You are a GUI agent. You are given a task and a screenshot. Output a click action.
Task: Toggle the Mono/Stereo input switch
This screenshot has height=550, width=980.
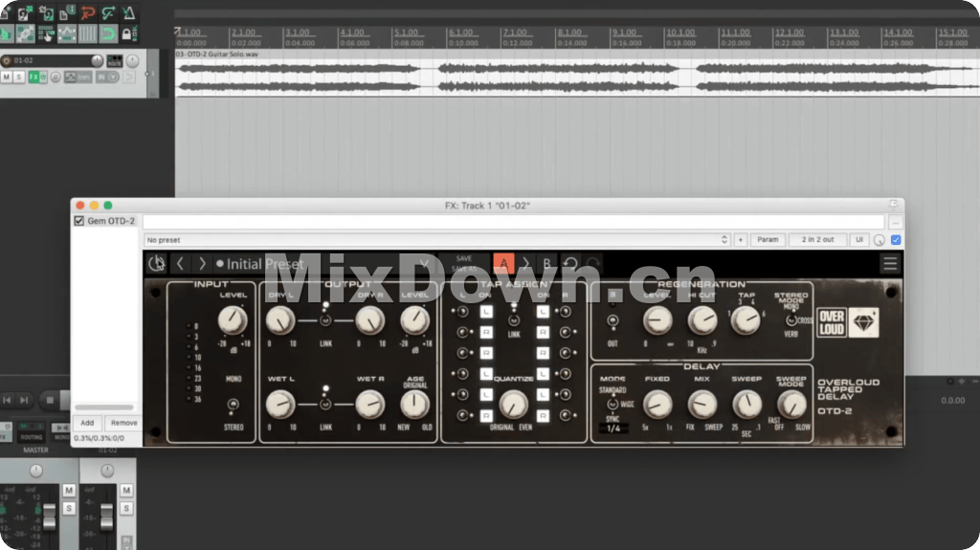point(233,404)
